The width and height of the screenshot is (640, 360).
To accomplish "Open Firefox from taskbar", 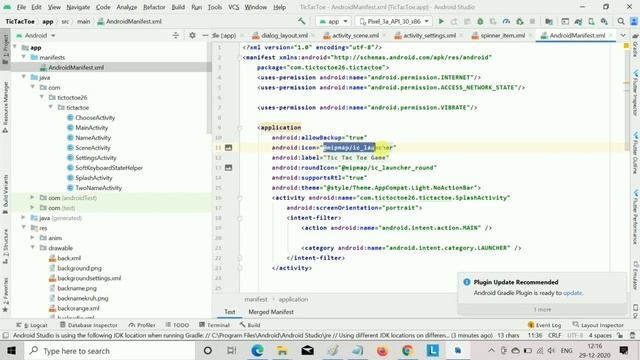I will tap(382, 351).
